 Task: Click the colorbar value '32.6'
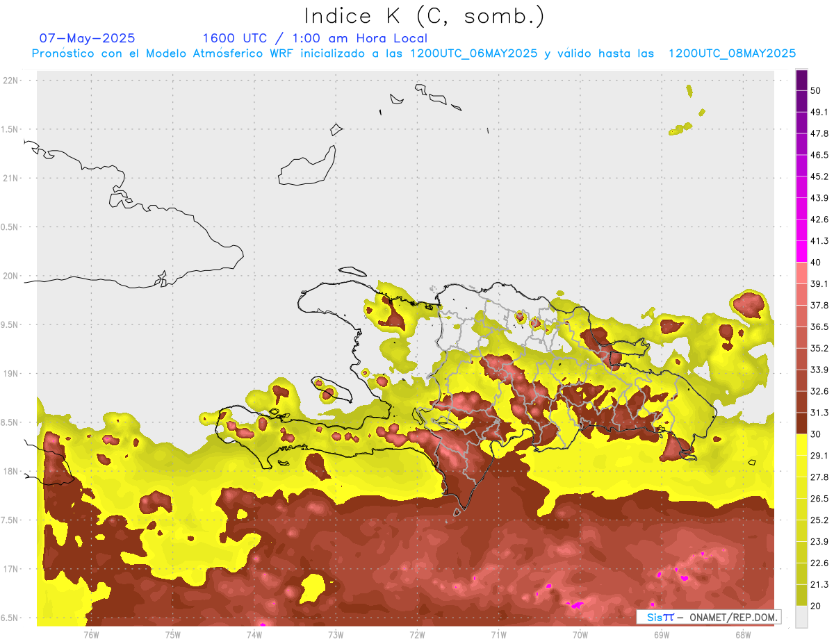tap(819, 391)
